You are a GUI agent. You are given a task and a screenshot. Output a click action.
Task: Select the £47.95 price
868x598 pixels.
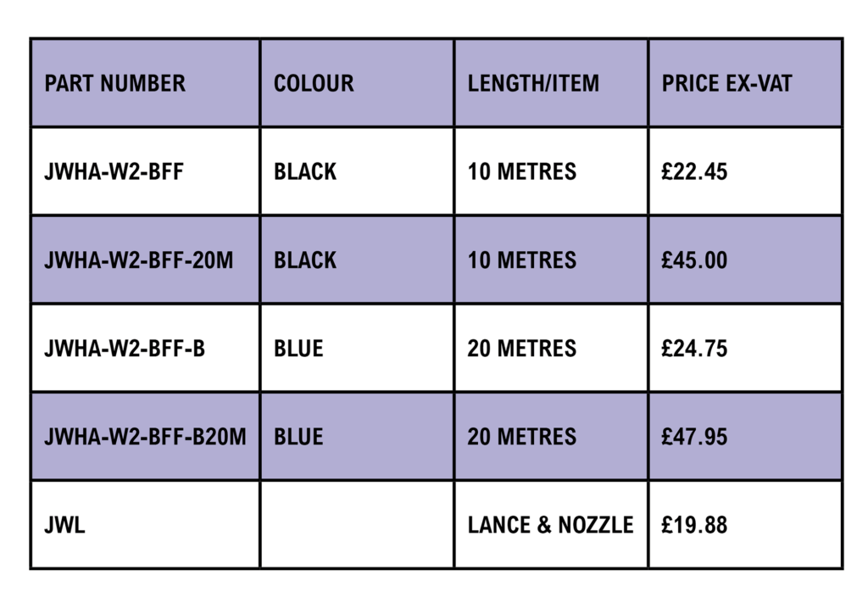pyautogui.click(x=694, y=437)
